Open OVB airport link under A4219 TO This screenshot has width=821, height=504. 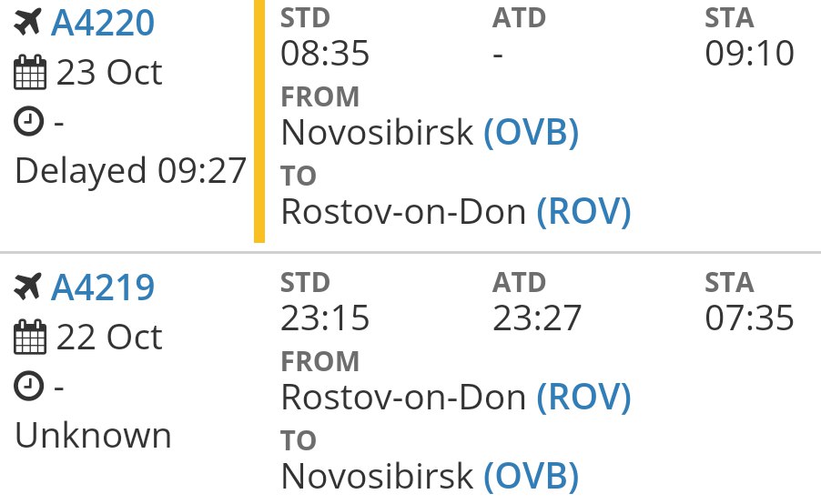[532, 477]
